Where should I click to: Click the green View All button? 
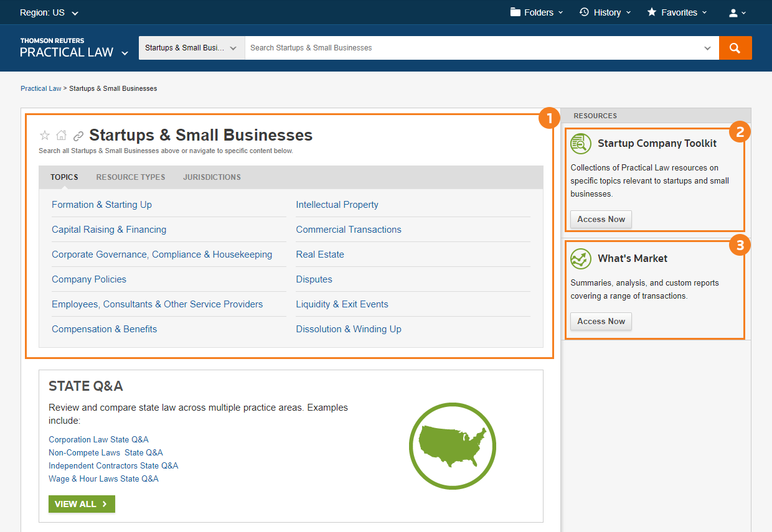pyautogui.click(x=82, y=504)
